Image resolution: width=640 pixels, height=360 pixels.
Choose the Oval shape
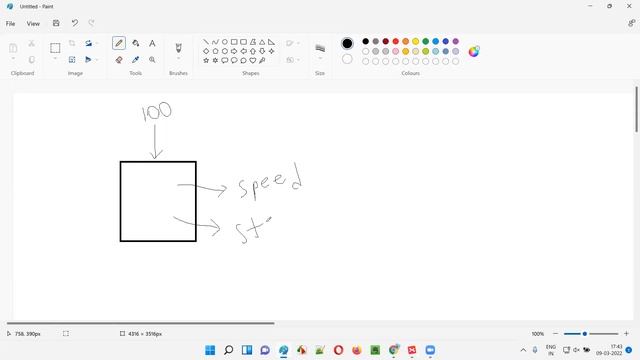[x=224, y=42]
